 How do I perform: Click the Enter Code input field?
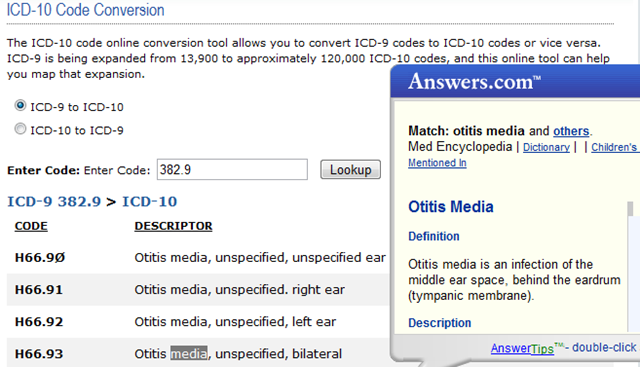coord(232,169)
